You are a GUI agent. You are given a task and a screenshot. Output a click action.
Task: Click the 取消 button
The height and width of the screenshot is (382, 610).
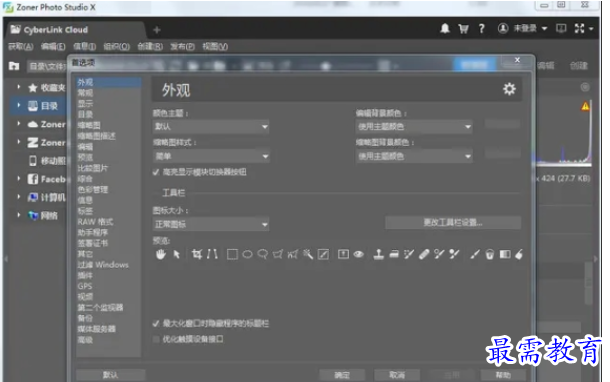click(397, 375)
